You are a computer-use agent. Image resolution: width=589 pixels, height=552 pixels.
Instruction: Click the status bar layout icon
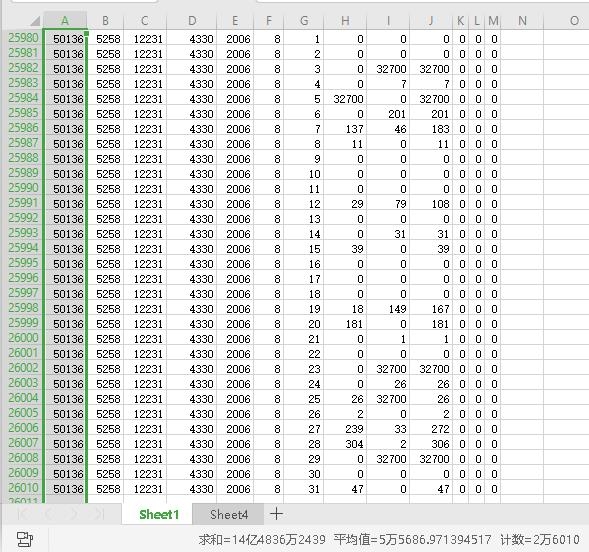click(x=25, y=539)
